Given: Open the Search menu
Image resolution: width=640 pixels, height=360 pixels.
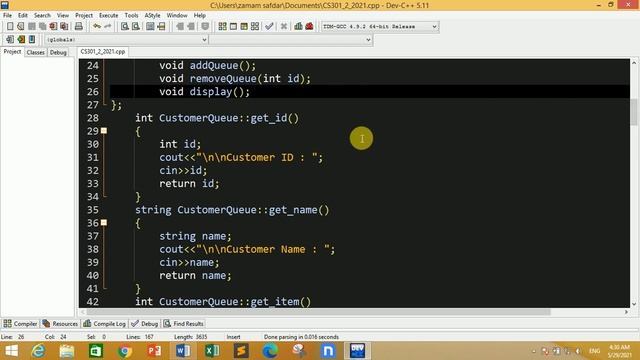Looking at the screenshot, I should 42,16.
